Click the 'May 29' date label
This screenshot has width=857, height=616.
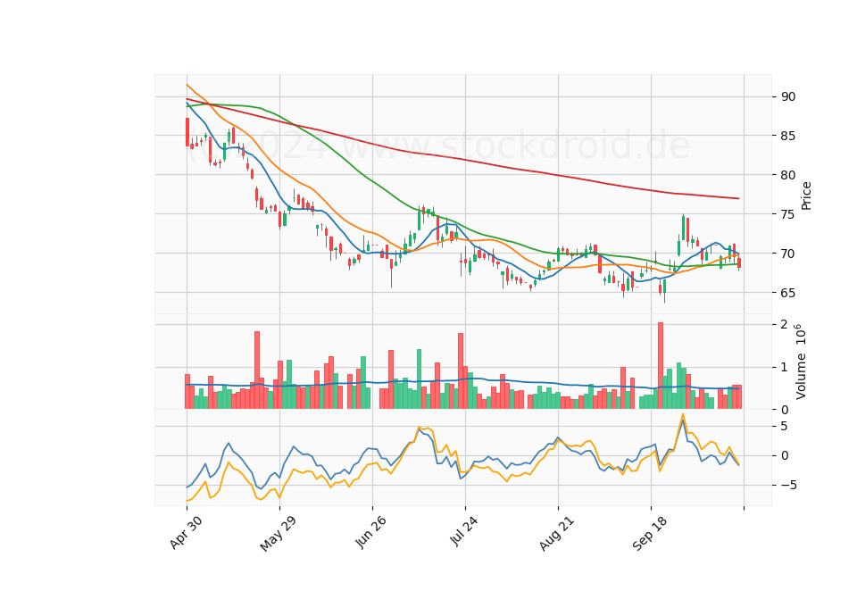coord(278,534)
